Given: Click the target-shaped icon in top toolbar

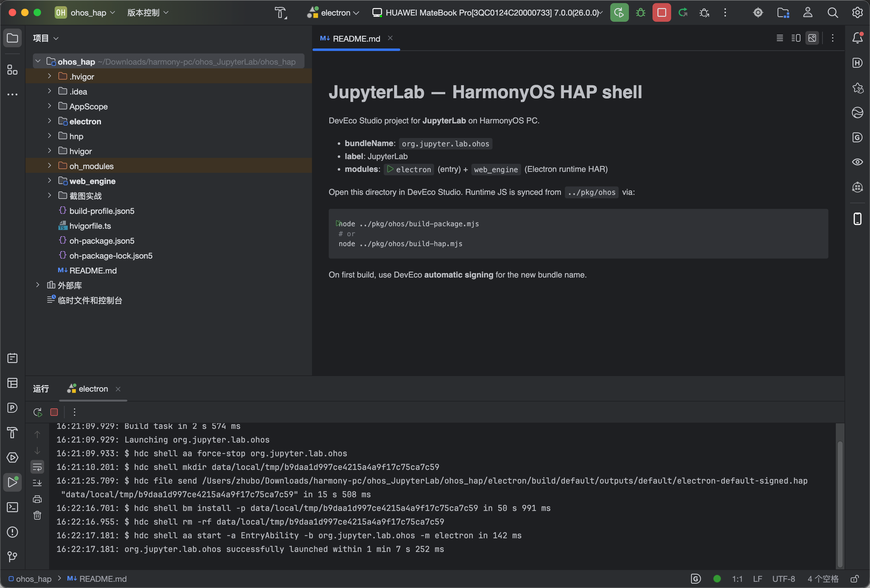Looking at the screenshot, I should pos(758,13).
